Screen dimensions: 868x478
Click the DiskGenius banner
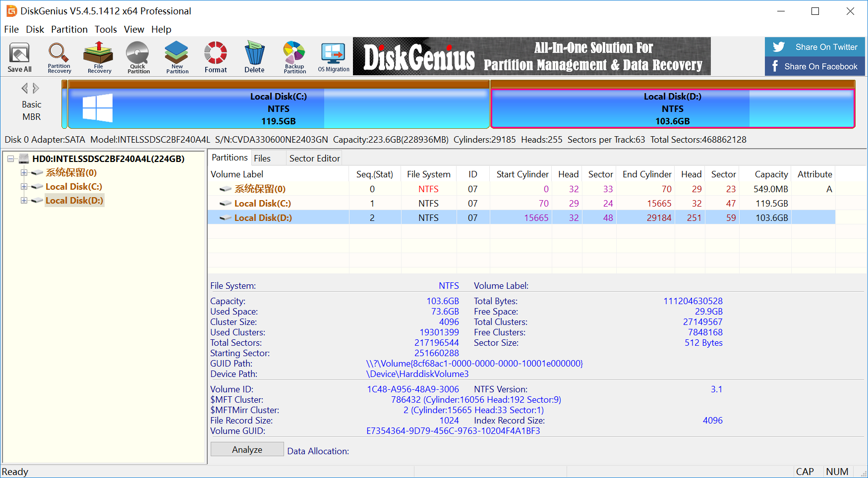point(531,56)
